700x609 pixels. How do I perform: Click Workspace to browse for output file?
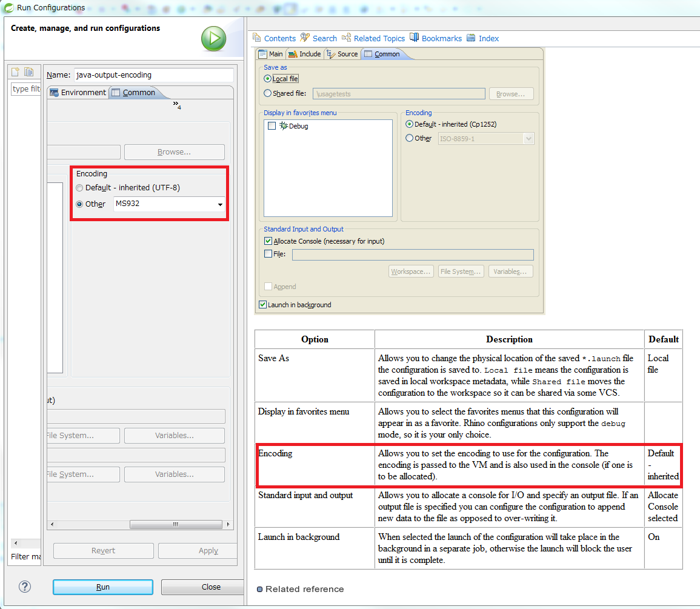[x=411, y=271]
